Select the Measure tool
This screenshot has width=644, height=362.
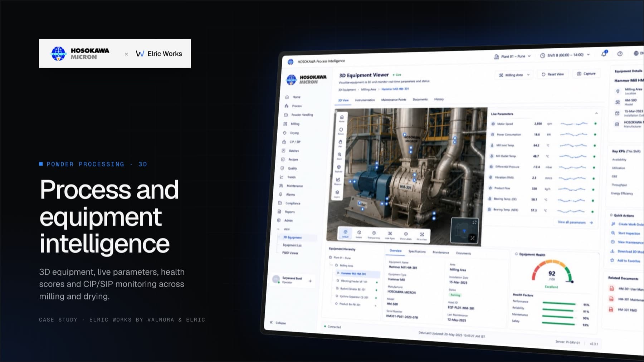(338, 181)
